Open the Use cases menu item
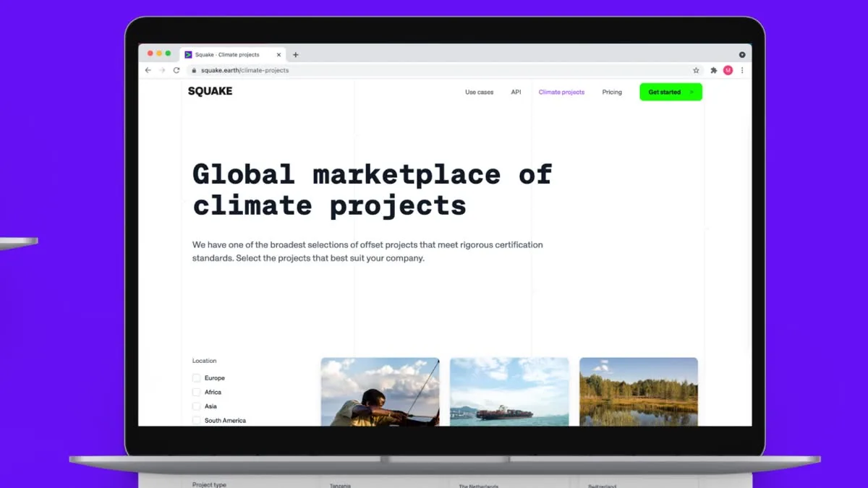The height and width of the screenshot is (488, 868). 479,93
